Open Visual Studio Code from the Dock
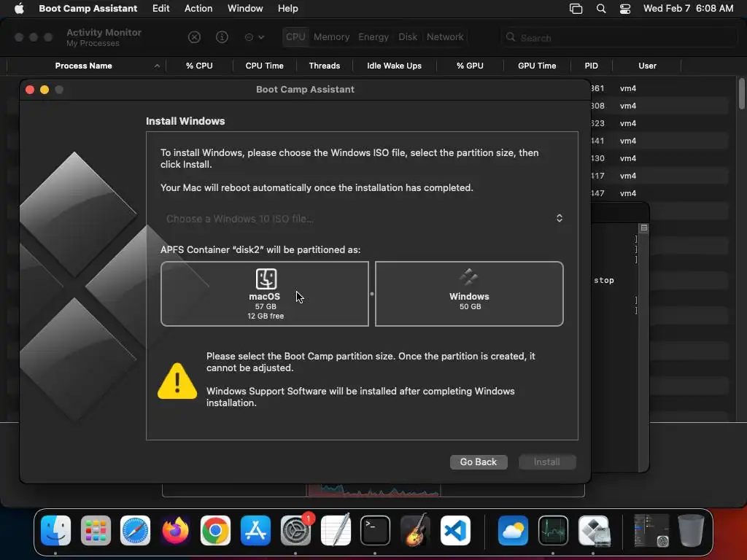Screen dimensions: 747x560 [455, 530]
